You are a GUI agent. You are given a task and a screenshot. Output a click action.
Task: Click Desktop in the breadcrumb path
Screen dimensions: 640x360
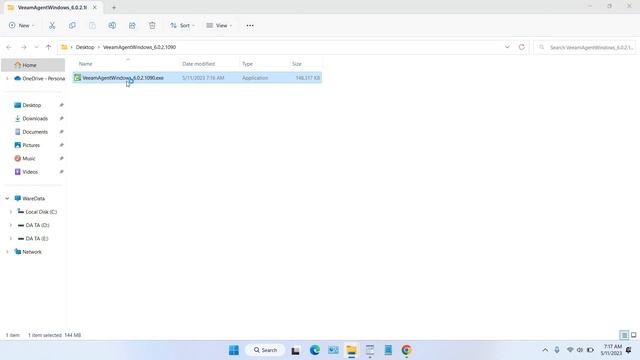coord(85,47)
